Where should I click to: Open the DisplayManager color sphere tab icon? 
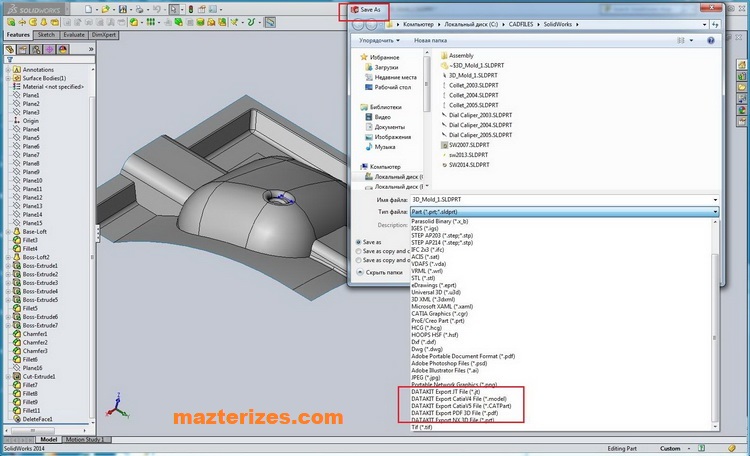coord(64,48)
